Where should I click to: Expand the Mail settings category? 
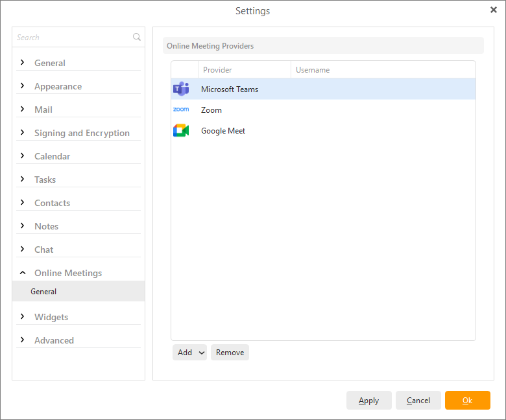(23, 110)
